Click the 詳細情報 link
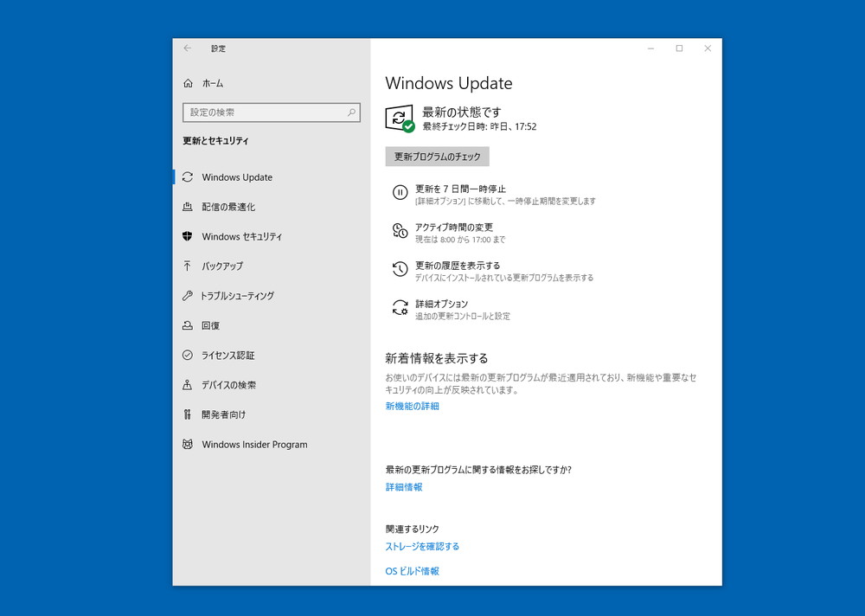This screenshot has width=865, height=616. (404, 487)
